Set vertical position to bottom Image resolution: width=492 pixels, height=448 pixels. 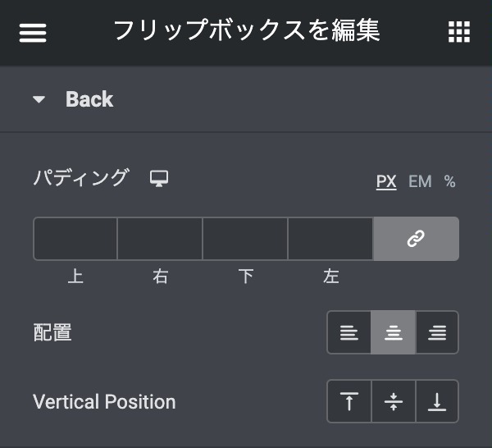coord(437,401)
